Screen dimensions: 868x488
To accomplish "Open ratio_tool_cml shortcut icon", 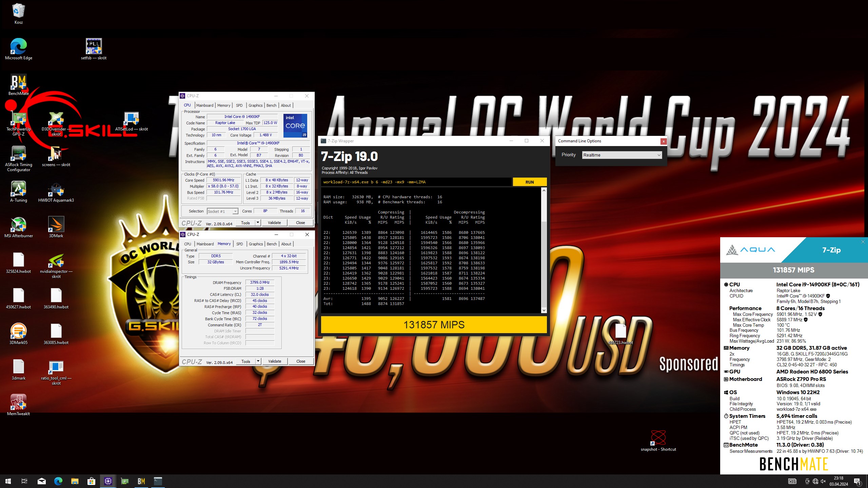I will 56,373.
